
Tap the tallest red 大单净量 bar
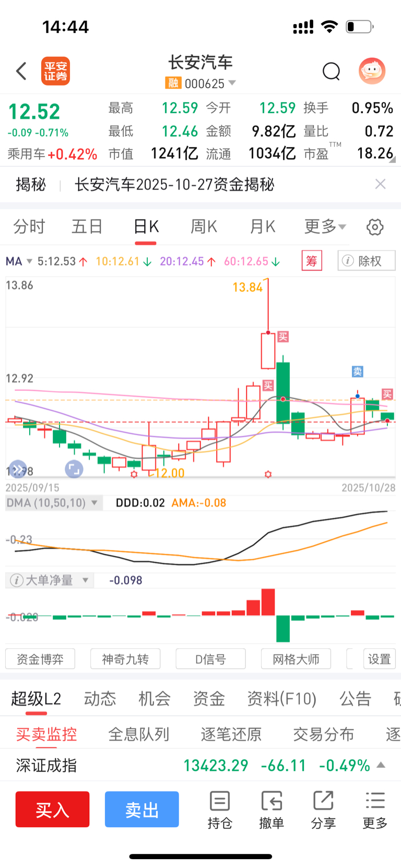click(x=268, y=602)
